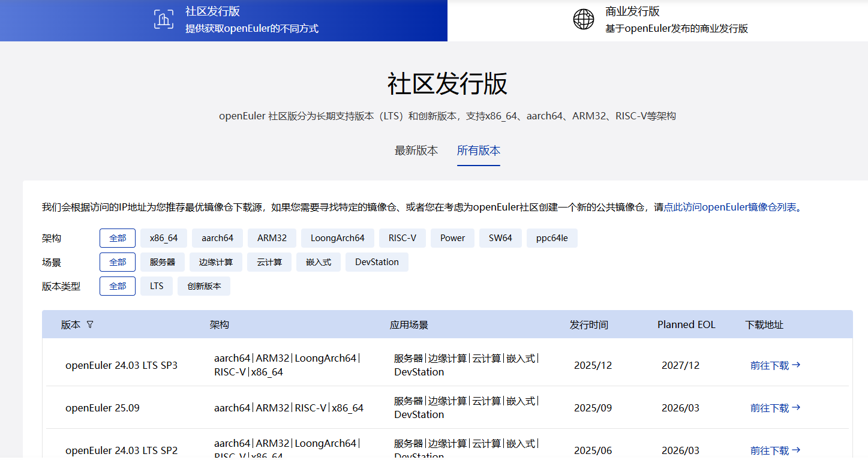Click arrow icon for openEuler 24.03 LTS SP3 download
Viewport: 868px width, 460px height.
(796, 365)
